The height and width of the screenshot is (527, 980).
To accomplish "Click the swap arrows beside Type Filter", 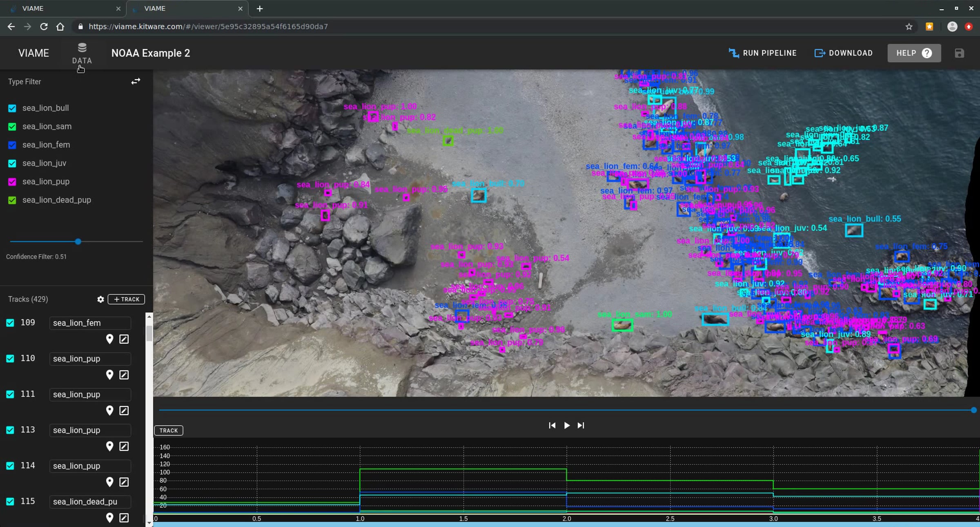I will (x=136, y=81).
